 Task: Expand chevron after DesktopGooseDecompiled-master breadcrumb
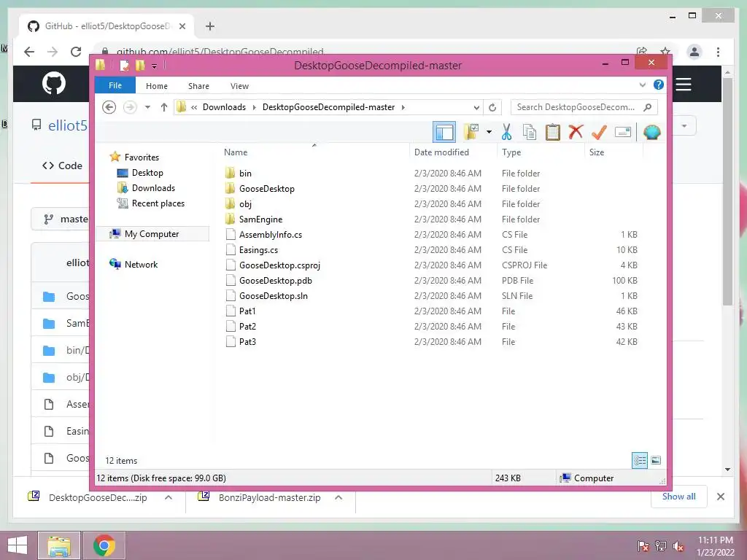(403, 107)
